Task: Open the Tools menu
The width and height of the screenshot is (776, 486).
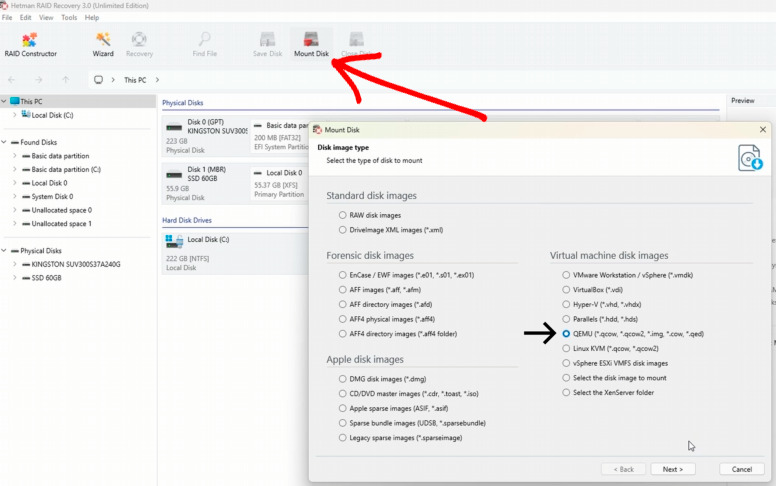Action: click(x=69, y=17)
